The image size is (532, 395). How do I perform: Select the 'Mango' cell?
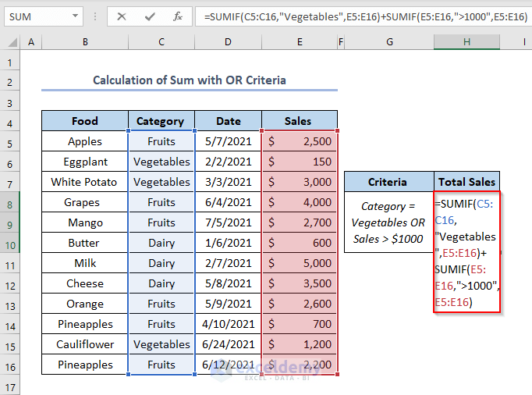(x=85, y=222)
